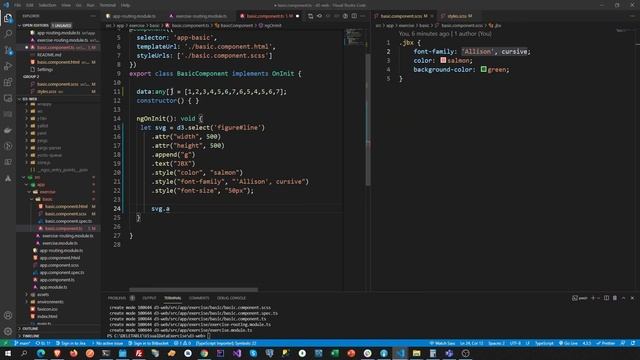Viewport: 640px width, 360px height.
Task: Open the Selection menu
Action: coord(47,5)
